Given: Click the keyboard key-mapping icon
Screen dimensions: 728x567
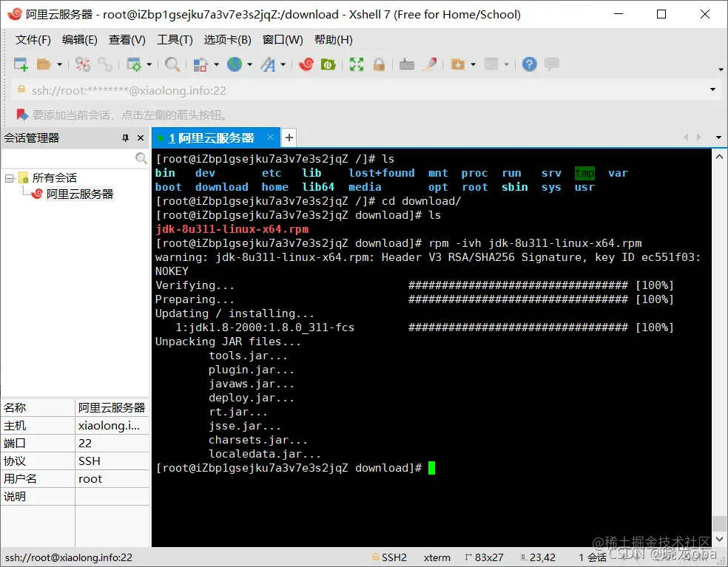Looking at the screenshot, I should click(407, 64).
